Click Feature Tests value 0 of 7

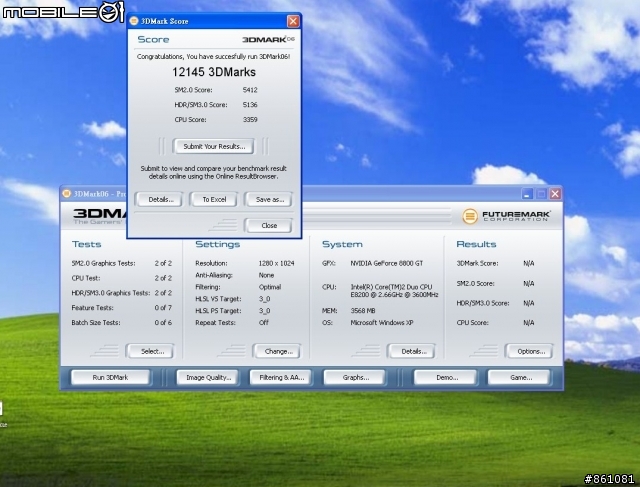[x=163, y=308]
